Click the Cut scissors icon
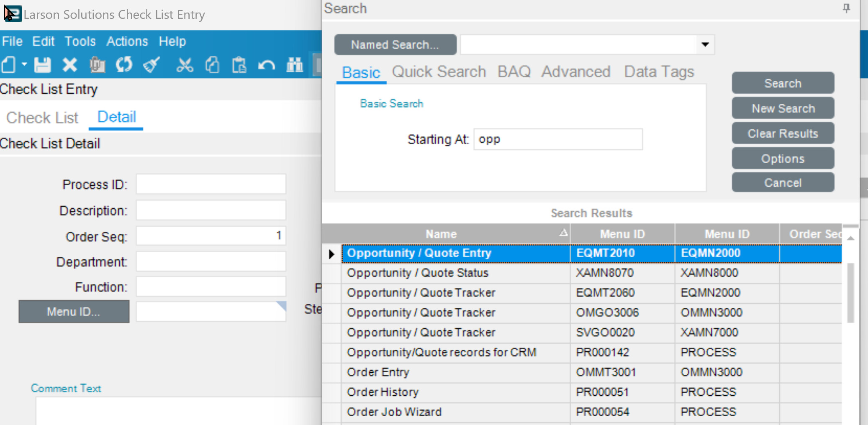Screen dimensions: 868x425 coord(185,65)
